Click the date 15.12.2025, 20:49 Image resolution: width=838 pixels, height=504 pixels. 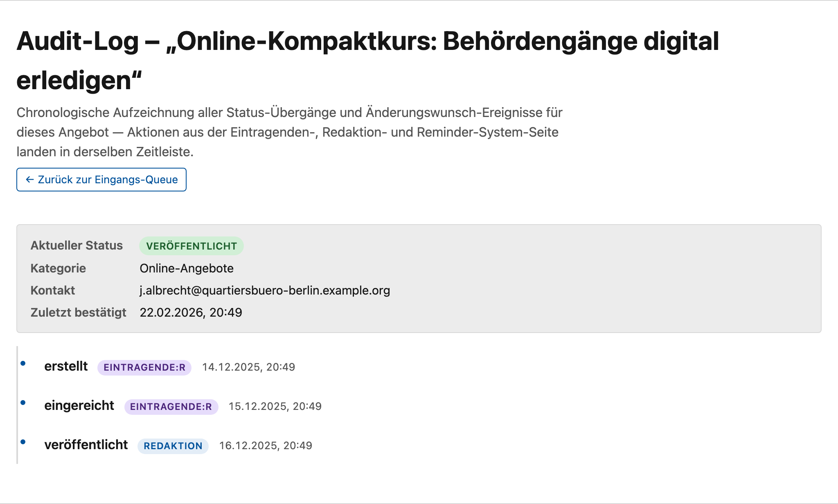coord(275,406)
